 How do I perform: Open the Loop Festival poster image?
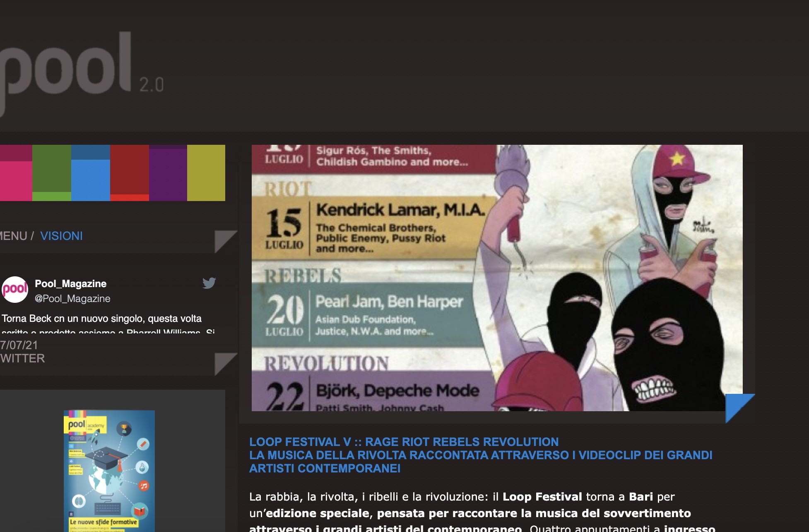click(497, 278)
